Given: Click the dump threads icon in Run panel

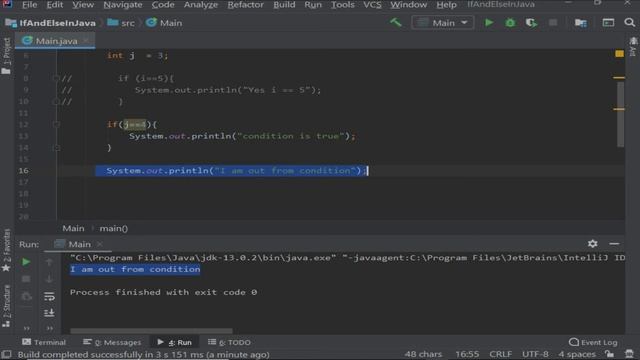Looking at the screenshot, I should [x=26, y=296].
